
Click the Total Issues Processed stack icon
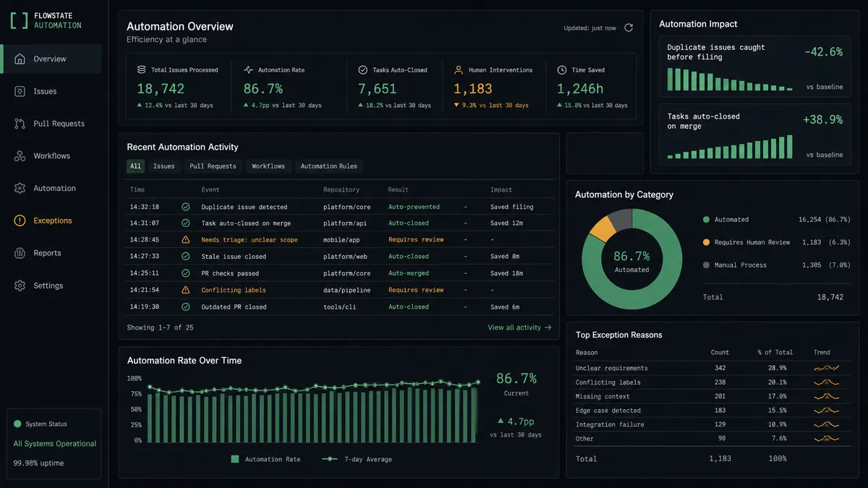(142, 70)
